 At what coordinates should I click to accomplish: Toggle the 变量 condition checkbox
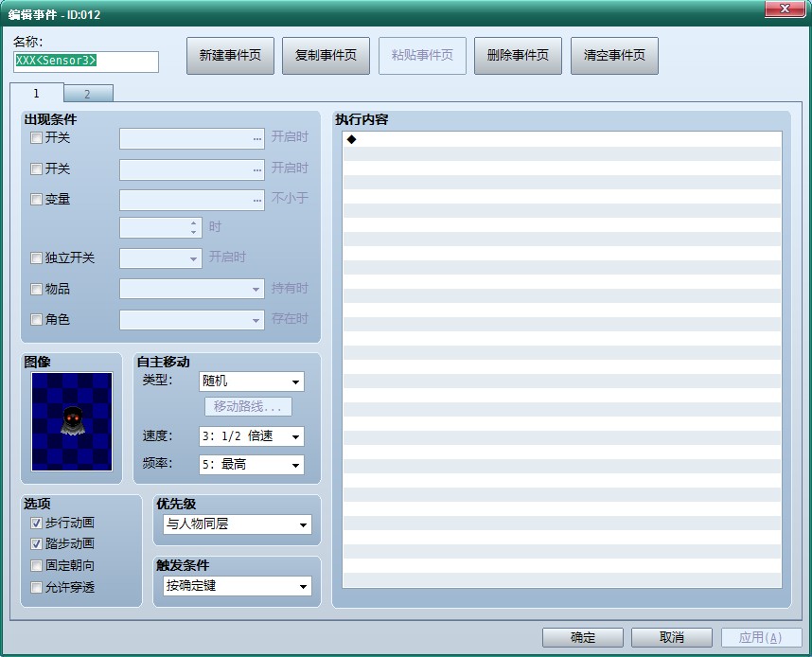tap(36, 200)
